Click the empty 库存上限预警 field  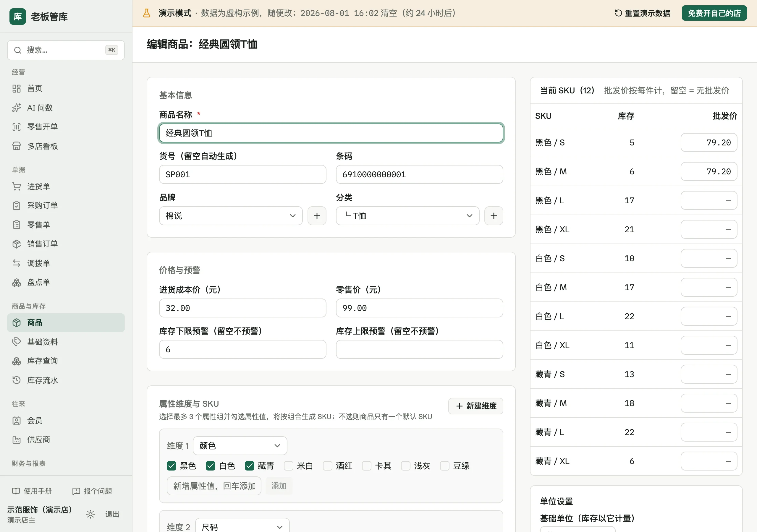419,349
